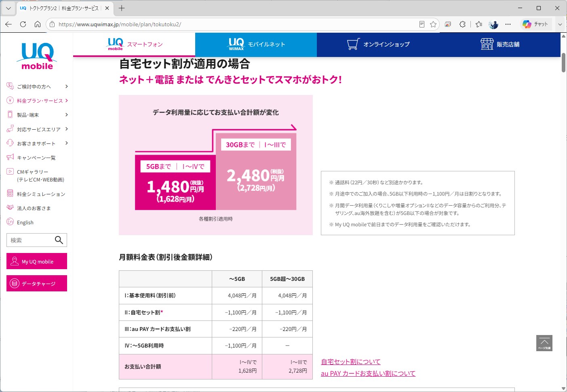Open au PAY カードお支払い割について link
The height and width of the screenshot is (392, 567).
tap(368, 373)
